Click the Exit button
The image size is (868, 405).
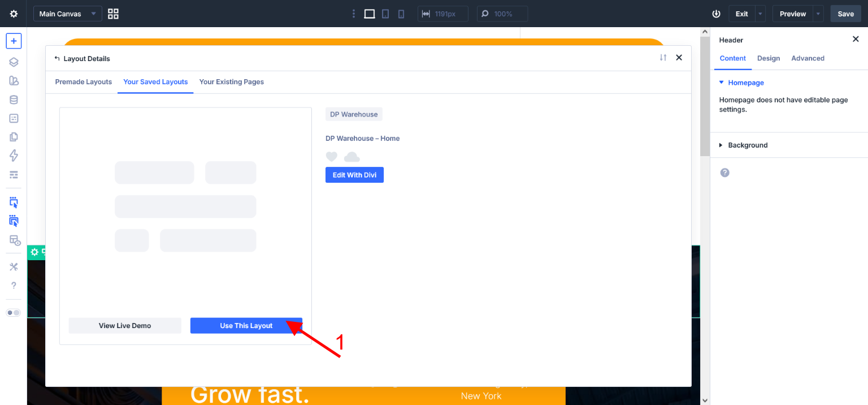coord(742,14)
